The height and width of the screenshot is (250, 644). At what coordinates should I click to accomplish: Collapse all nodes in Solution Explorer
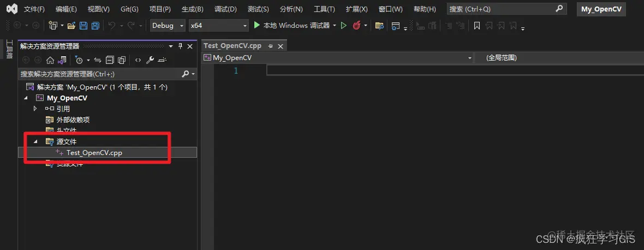click(x=110, y=61)
